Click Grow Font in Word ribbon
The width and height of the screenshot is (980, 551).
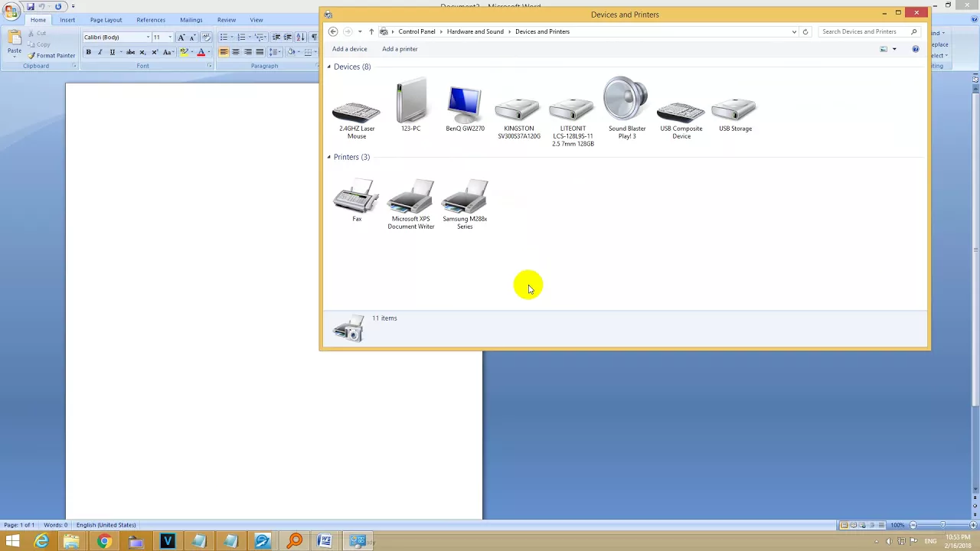click(x=181, y=37)
